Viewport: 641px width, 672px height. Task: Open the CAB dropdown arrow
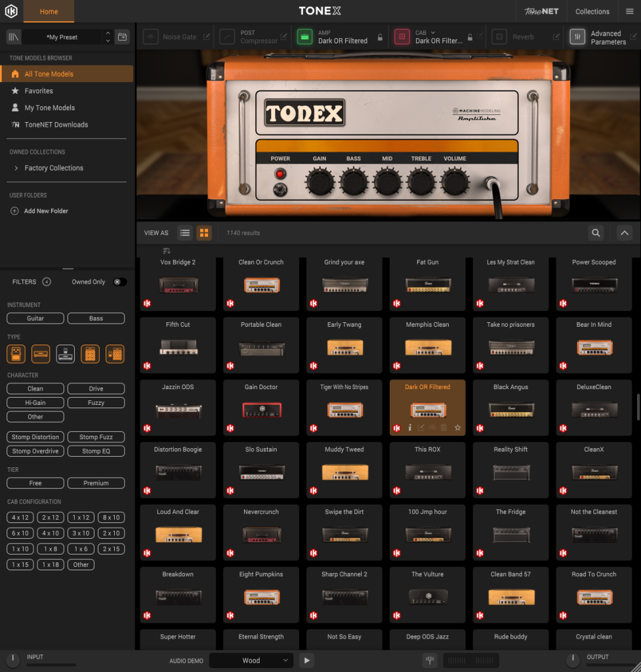(433, 33)
